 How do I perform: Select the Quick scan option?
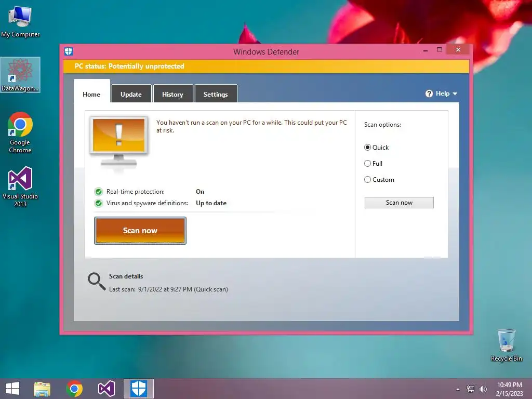(376, 148)
